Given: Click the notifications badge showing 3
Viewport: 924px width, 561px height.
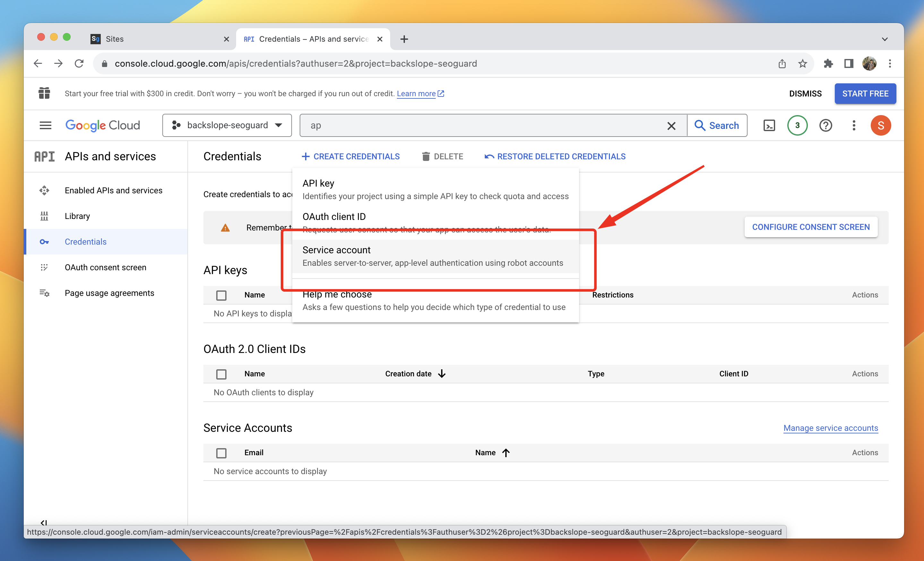Looking at the screenshot, I should click(797, 126).
